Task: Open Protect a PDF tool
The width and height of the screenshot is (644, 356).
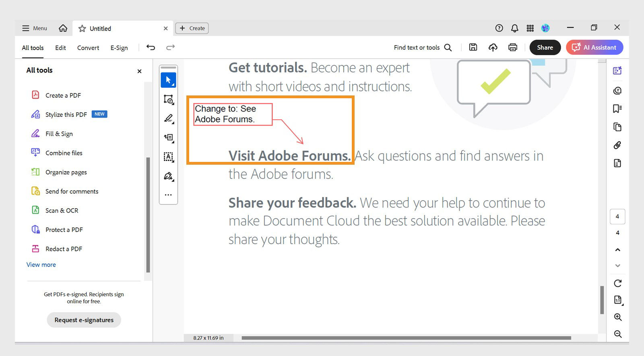Action: coord(57,230)
